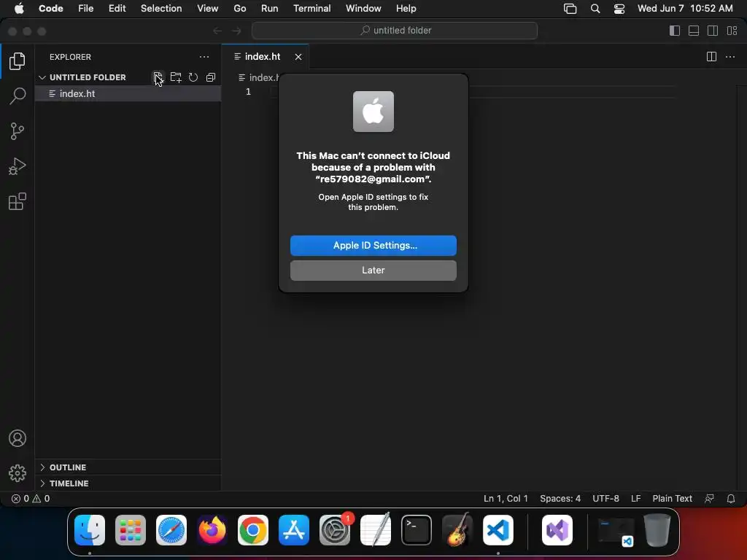This screenshot has width=747, height=560.
Task: Open Control Center in menu bar
Action: point(619,9)
